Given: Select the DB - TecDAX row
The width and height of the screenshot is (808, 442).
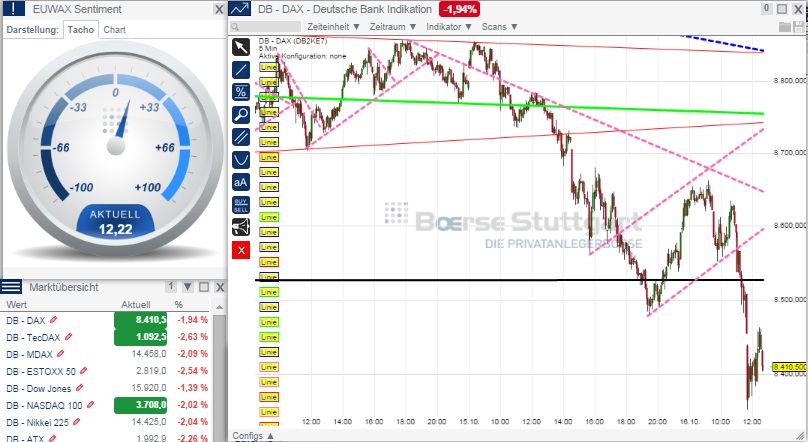Looking at the screenshot, I should (107, 337).
